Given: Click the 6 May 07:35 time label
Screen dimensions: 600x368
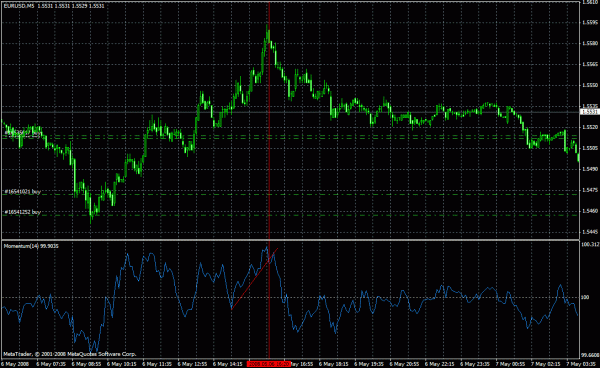Looking at the screenshot, I should pos(51,364).
